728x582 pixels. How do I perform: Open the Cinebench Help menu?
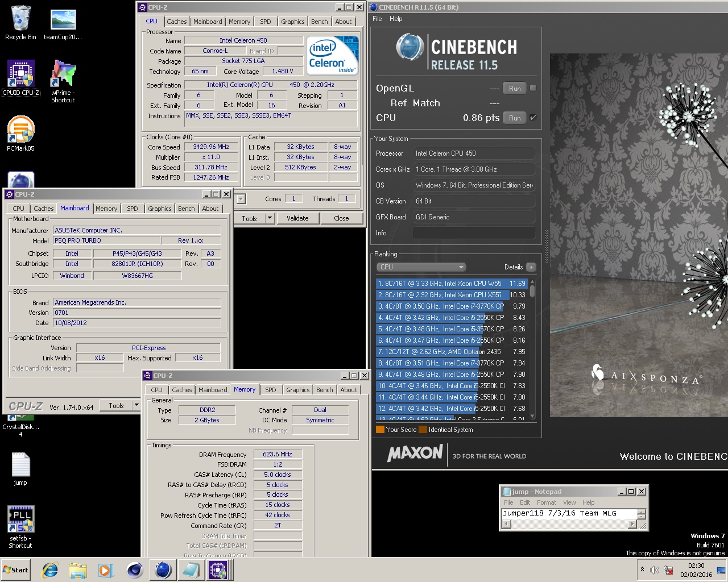(x=396, y=19)
